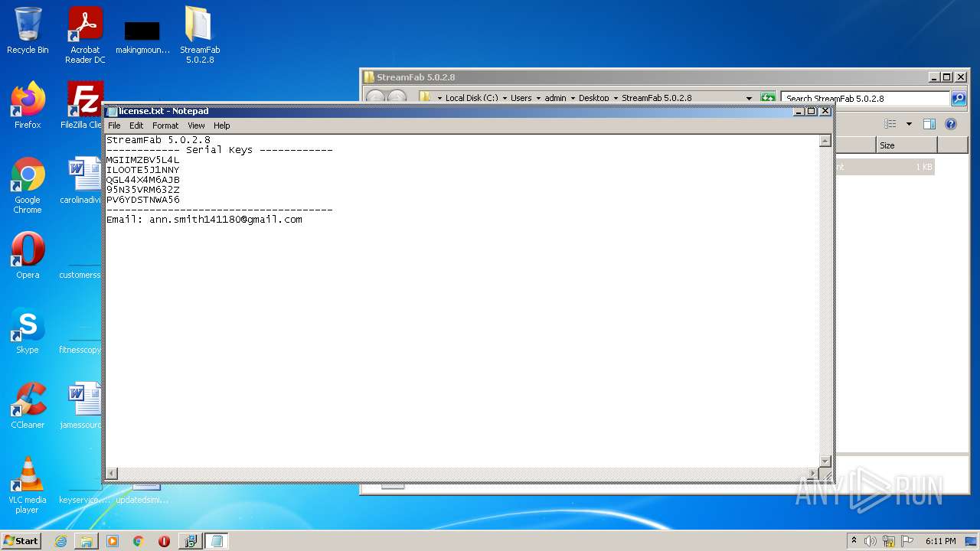
Task: Expand the views options dropdown arrow
Action: (x=909, y=124)
